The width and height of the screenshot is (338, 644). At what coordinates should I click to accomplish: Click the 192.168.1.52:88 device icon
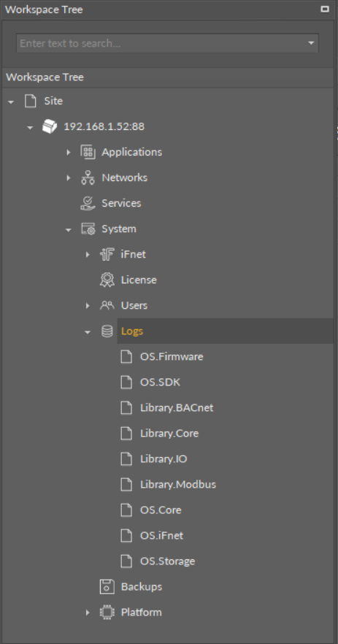[50, 126]
